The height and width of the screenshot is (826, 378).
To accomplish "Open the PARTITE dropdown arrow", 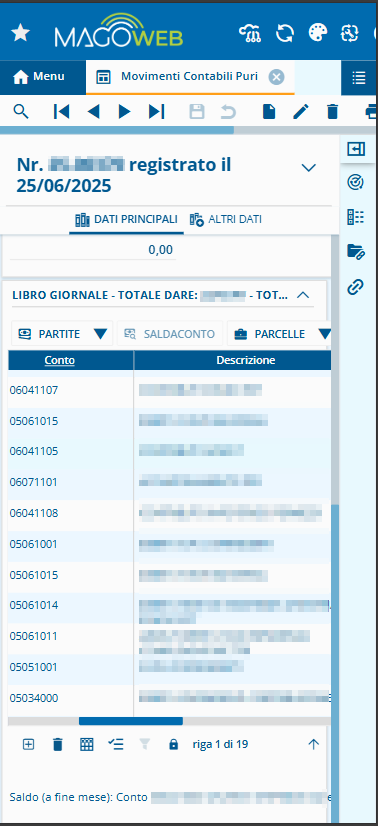I will (101, 334).
